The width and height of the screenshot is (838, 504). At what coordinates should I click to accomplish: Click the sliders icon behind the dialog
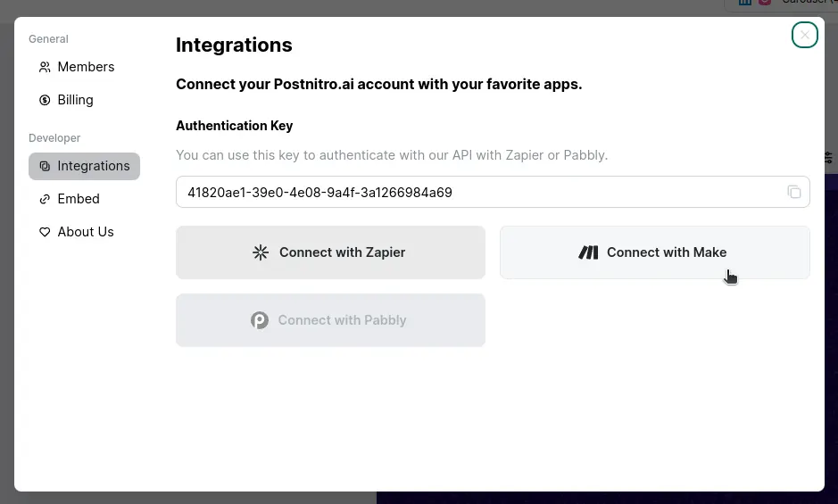(x=828, y=158)
